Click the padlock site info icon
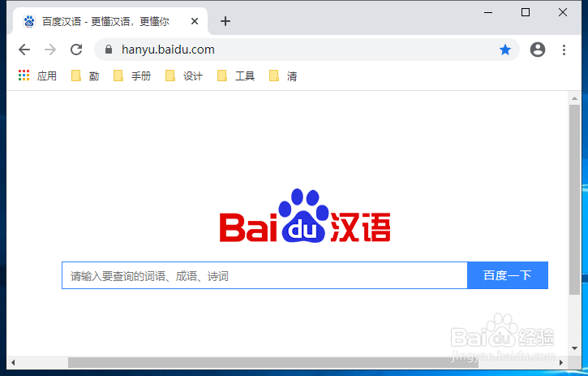Image resolution: width=588 pixels, height=376 pixels. point(109,50)
